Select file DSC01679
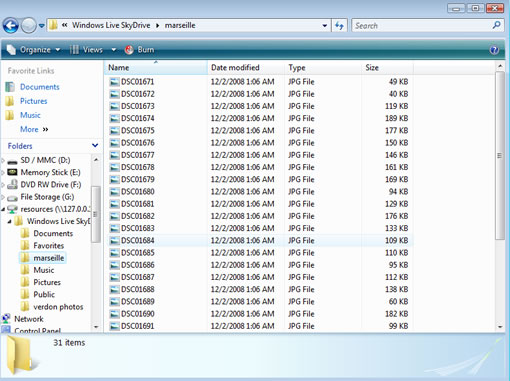This screenshot has width=510, height=381. tap(137, 180)
